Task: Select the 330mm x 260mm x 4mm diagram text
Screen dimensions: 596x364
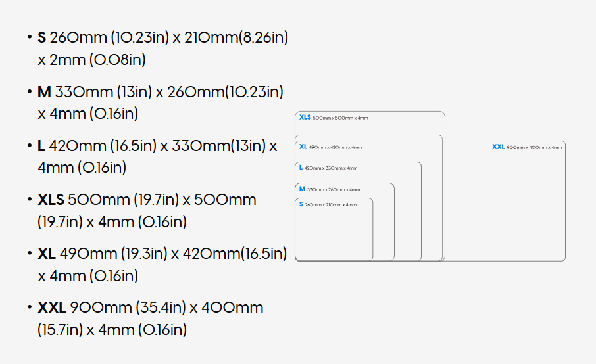Action: pyautogui.click(x=334, y=190)
